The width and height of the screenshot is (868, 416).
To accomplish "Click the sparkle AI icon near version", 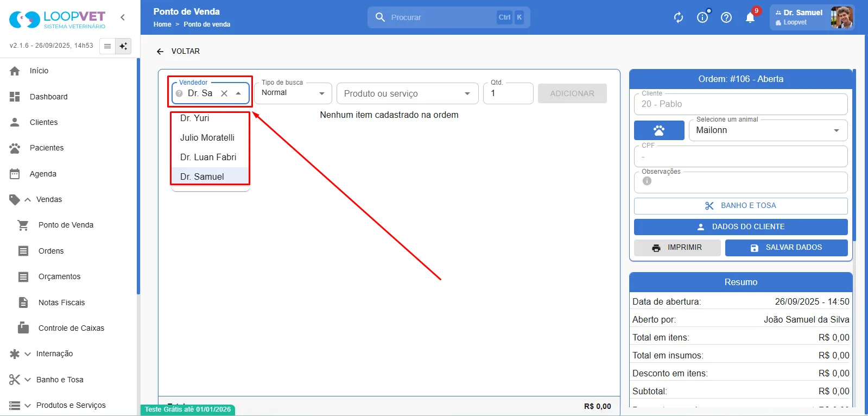I will [x=124, y=46].
